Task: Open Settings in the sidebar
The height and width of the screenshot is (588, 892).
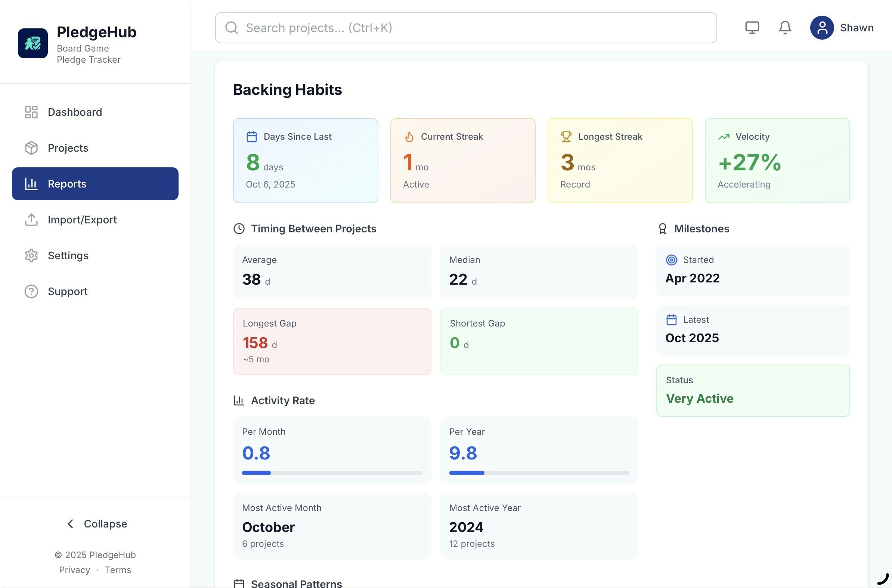Action: 68,256
